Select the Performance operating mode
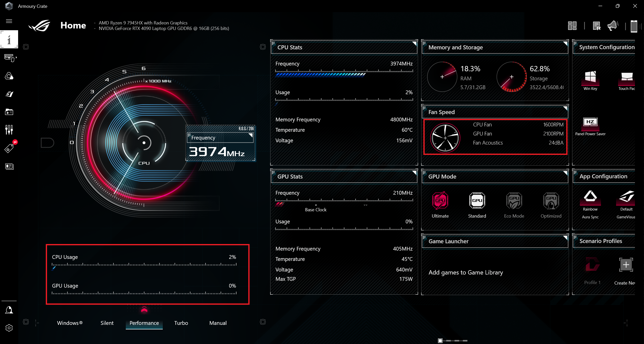Screen dimensions: 644x344 pos(144,323)
